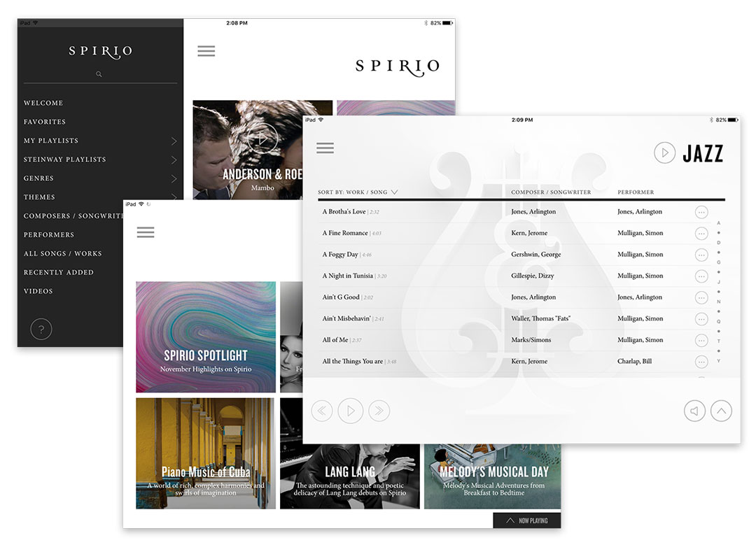Select the song A Brotha's Love
The width and height of the screenshot is (756, 545).
click(x=344, y=211)
